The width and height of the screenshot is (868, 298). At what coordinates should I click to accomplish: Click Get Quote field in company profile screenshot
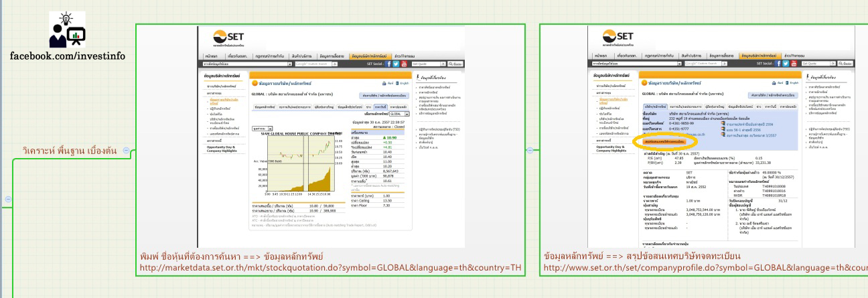tap(815, 64)
